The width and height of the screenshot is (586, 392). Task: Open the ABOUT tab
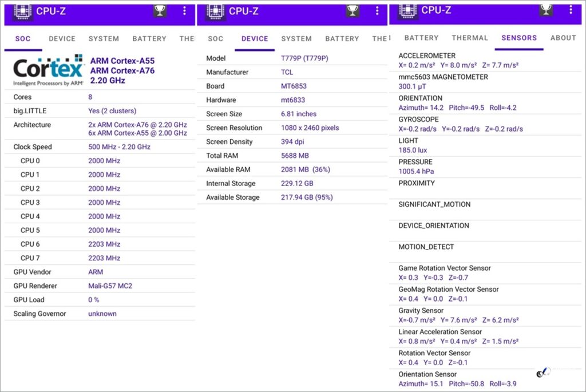(x=563, y=38)
